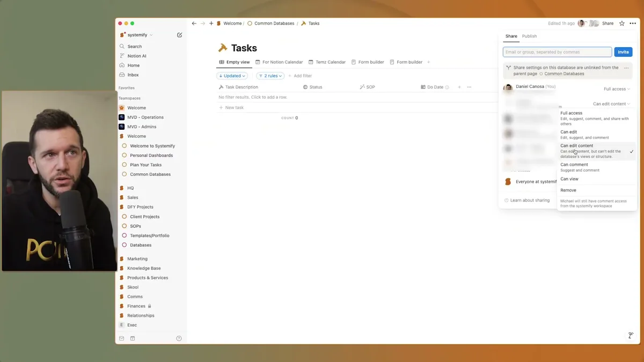The height and width of the screenshot is (362, 644).
Task: Open the Learn about sharing link
Action: click(x=529, y=200)
